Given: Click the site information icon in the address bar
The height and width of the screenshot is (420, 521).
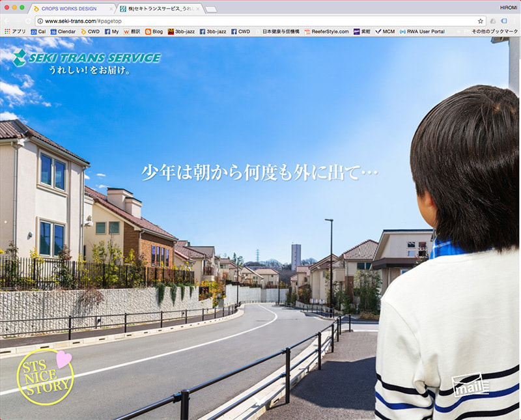Looking at the screenshot, I should [40, 21].
